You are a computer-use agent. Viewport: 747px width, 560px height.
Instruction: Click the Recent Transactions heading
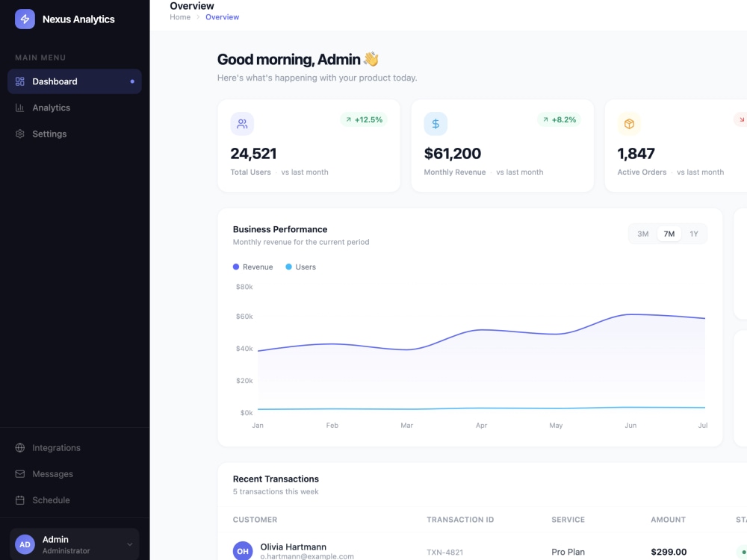coord(276,479)
